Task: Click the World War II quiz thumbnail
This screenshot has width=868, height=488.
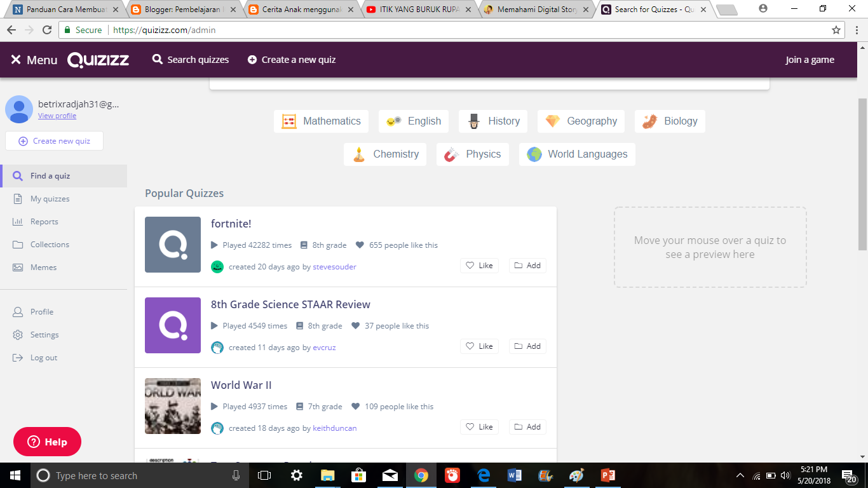Action: pos(173,406)
